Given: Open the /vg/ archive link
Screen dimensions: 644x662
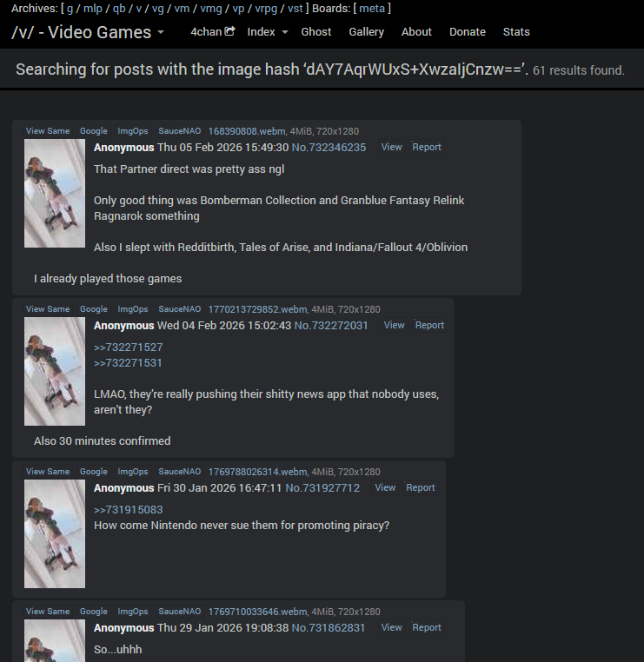Looking at the screenshot, I should pyautogui.click(x=158, y=9).
